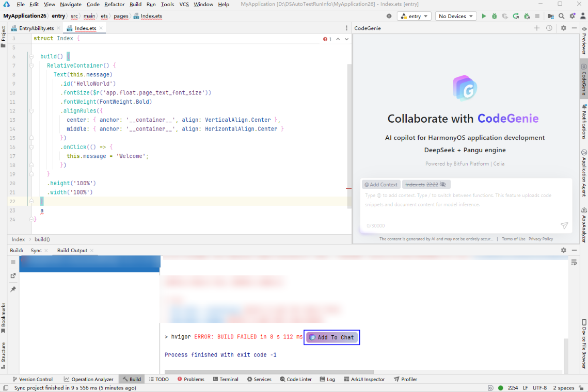Start debugging with the green bug icon

coord(494,16)
